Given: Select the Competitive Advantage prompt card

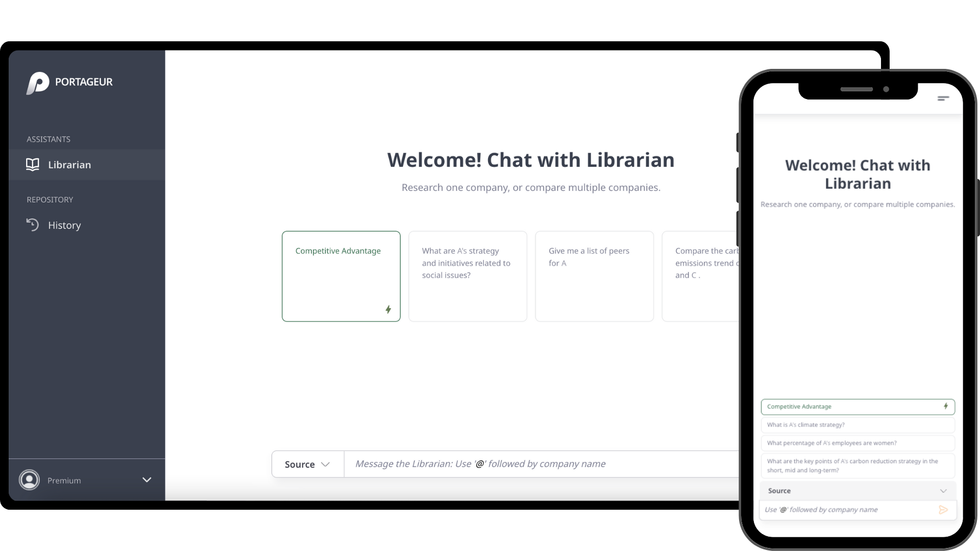Looking at the screenshot, I should pyautogui.click(x=340, y=276).
